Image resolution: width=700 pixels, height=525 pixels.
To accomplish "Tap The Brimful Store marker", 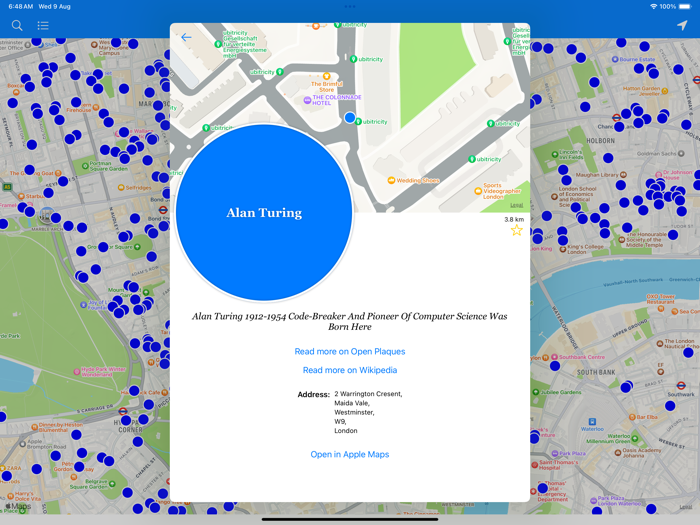I will tap(326, 76).
